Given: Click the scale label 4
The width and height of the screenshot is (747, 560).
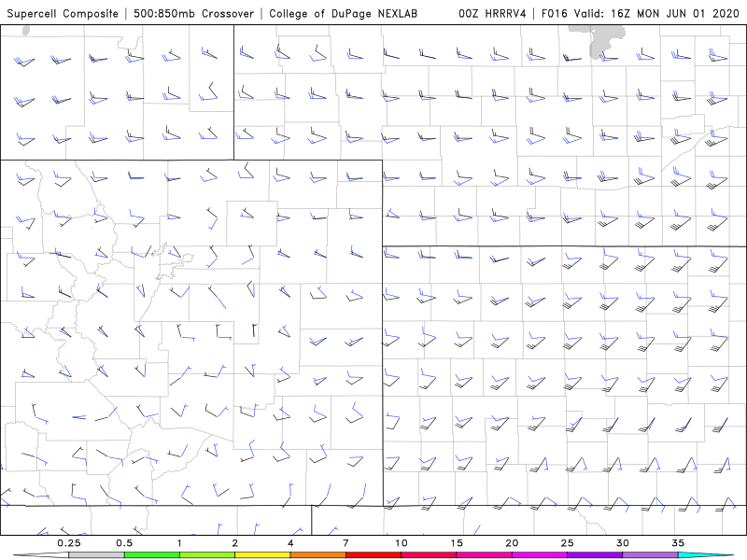Looking at the screenshot, I should (290, 543).
